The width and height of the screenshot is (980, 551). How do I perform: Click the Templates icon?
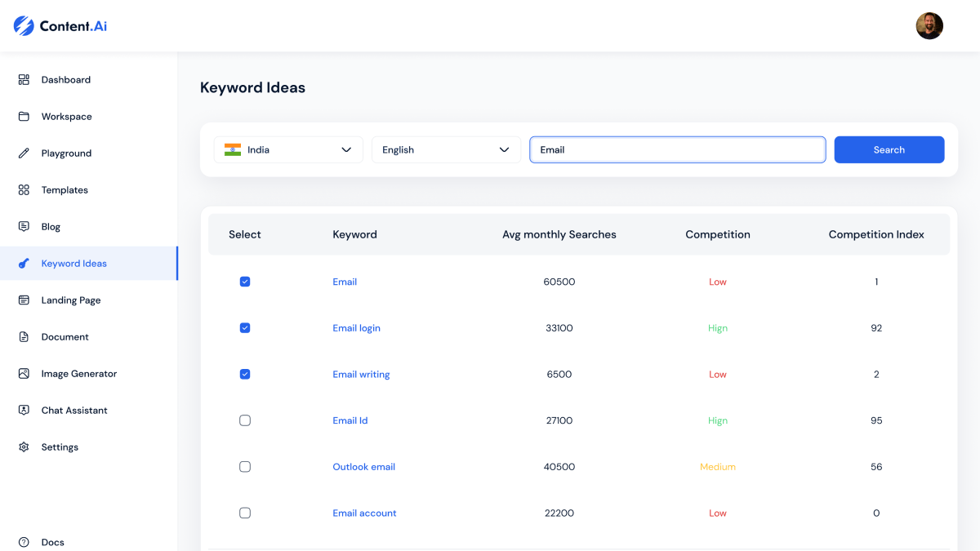pos(23,189)
